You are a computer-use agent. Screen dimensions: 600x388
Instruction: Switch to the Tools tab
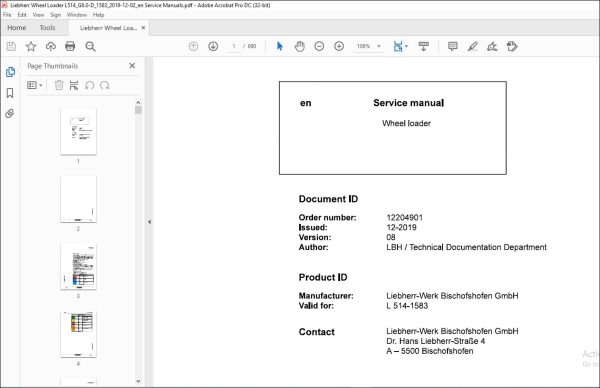point(47,28)
